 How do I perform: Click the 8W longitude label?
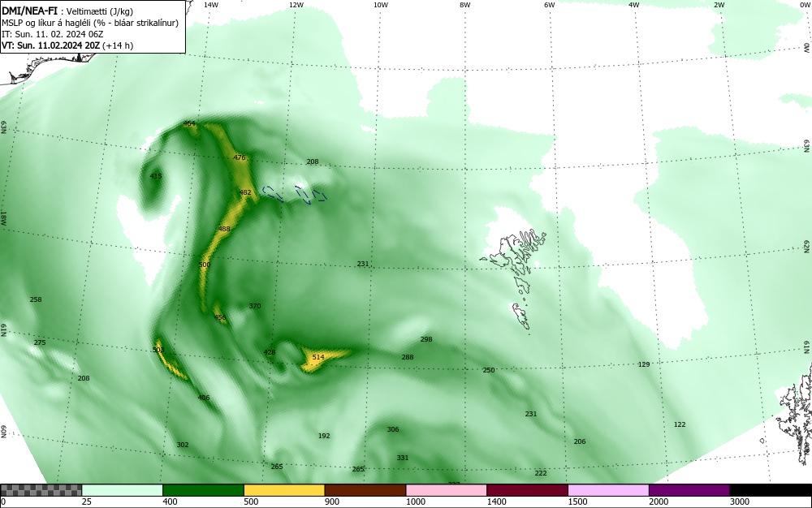click(465, 5)
